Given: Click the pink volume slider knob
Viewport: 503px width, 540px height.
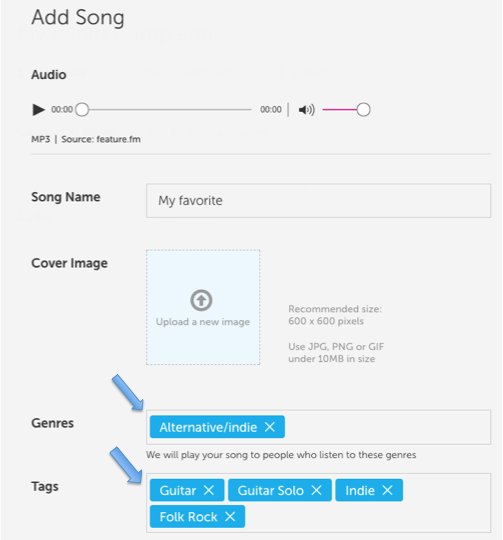Looking at the screenshot, I should click(363, 110).
